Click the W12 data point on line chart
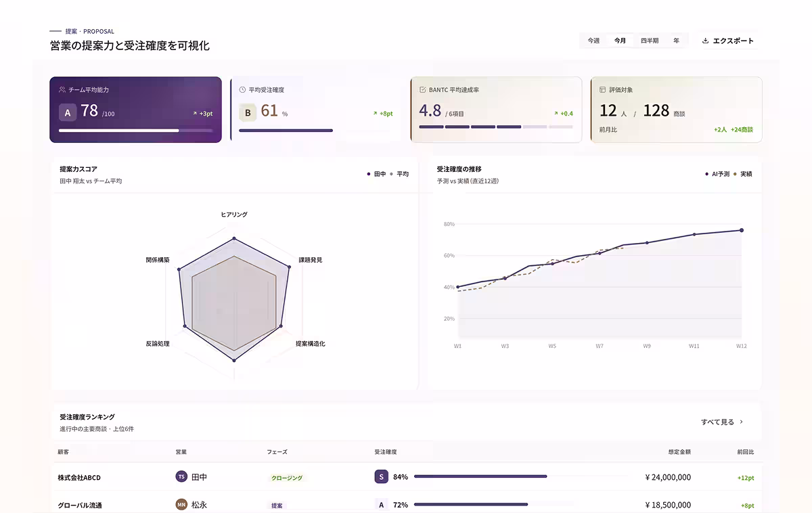Viewport: 812px width, 513px height. tap(741, 230)
